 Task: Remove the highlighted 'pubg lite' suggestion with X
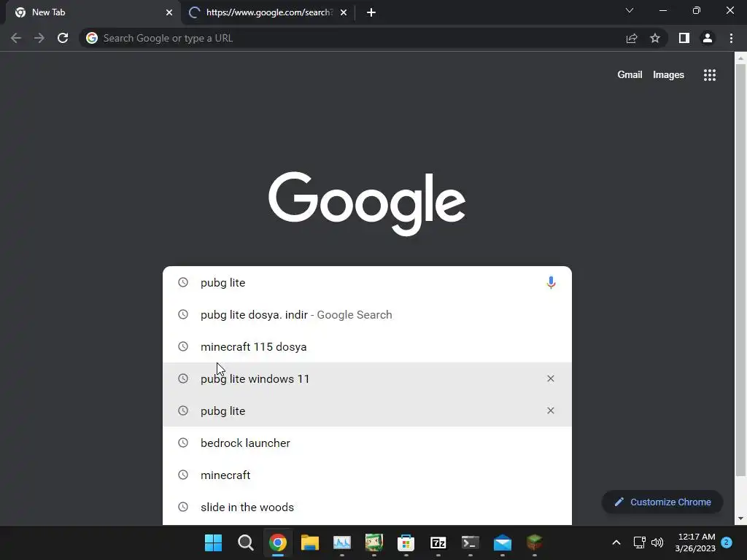pyautogui.click(x=551, y=411)
